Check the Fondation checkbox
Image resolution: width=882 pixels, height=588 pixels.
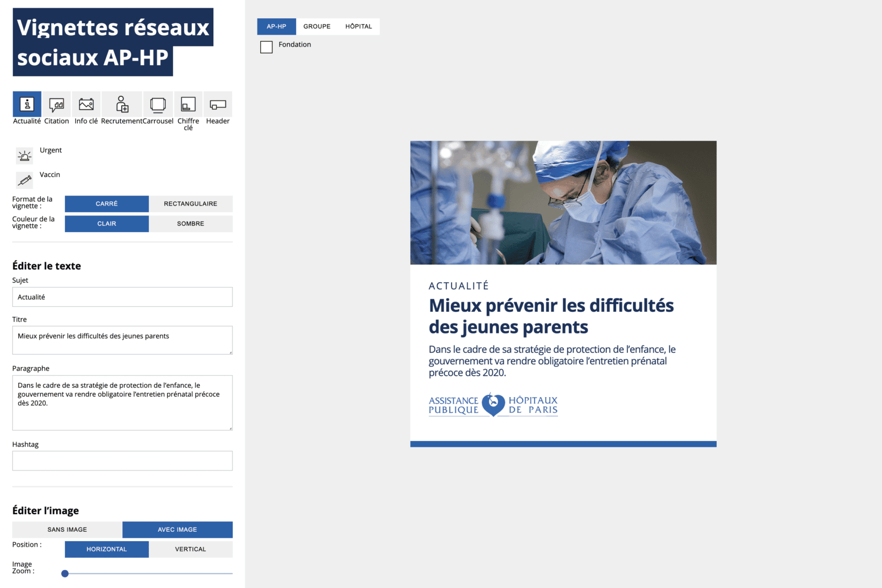point(266,47)
